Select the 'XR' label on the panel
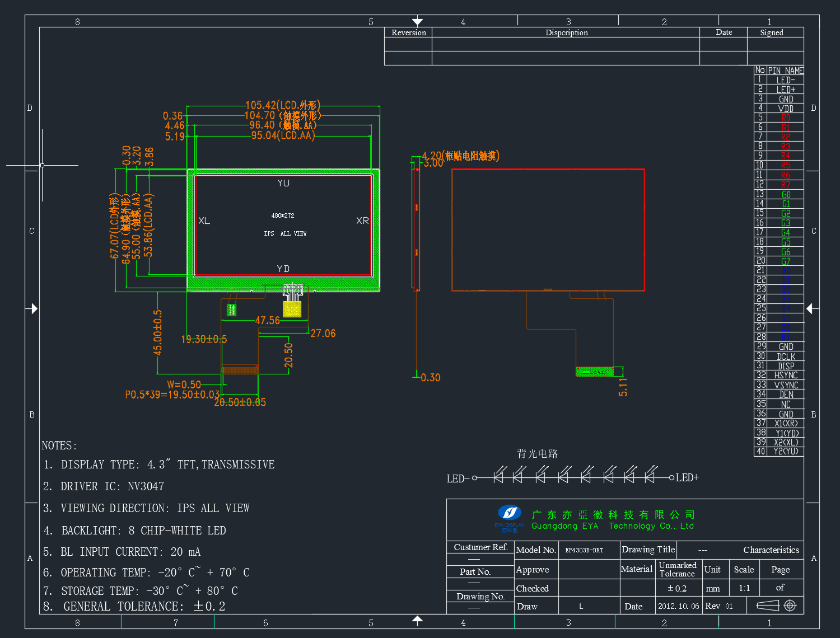Screen dimensions: 840x638 coord(362,221)
